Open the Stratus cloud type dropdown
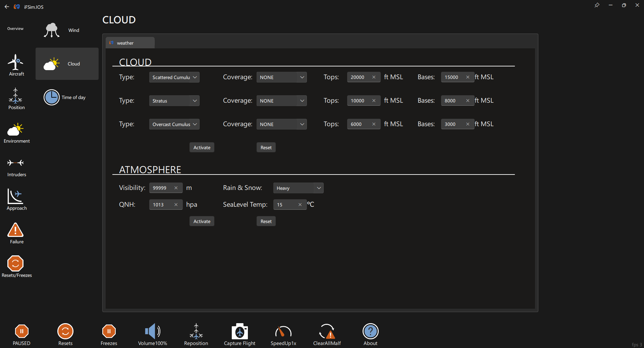The height and width of the screenshot is (348, 644). click(x=174, y=101)
